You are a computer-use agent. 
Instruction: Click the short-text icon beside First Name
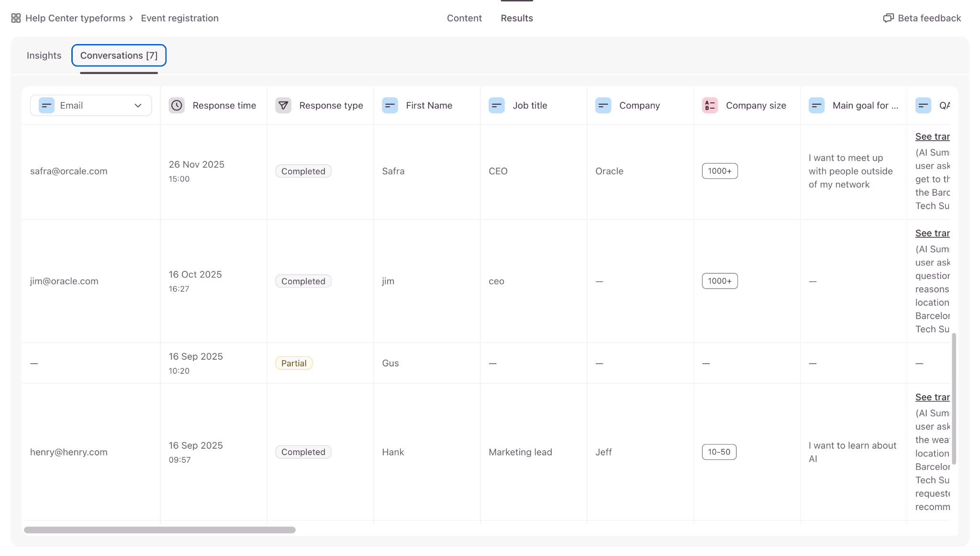click(x=390, y=105)
